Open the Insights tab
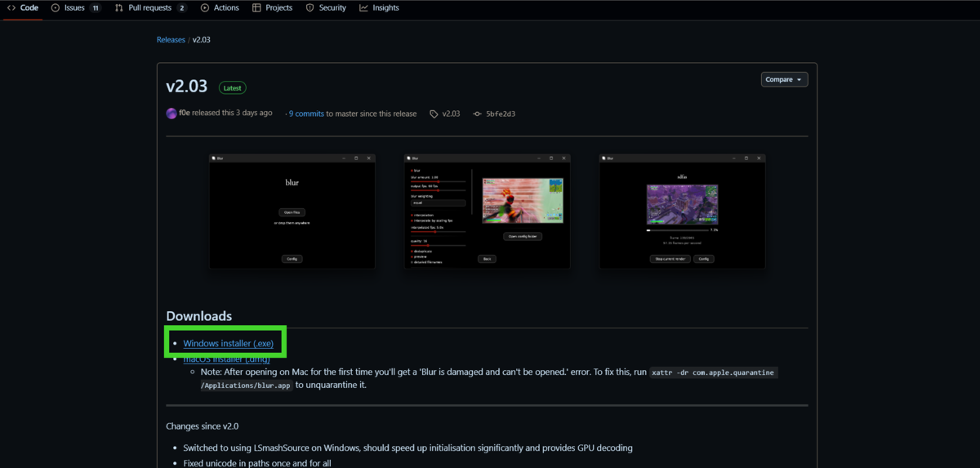This screenshot has width=980, height=468. (379, 8)
